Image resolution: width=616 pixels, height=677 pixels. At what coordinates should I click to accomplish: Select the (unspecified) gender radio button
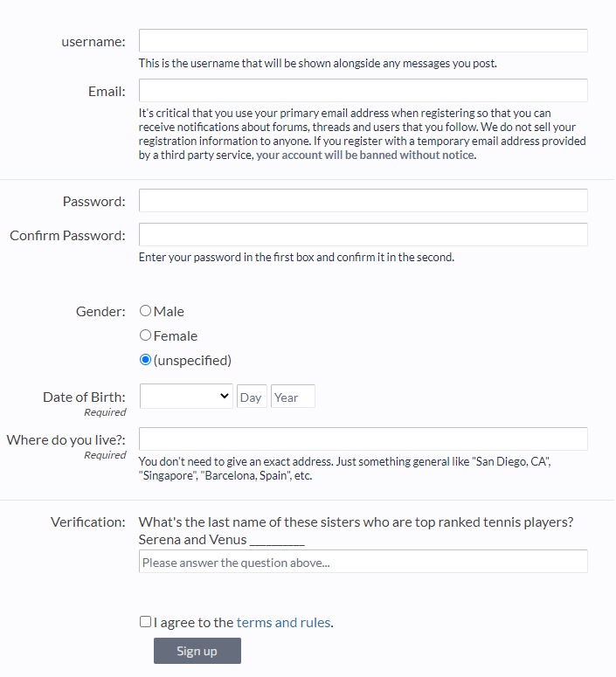(146, 360)
